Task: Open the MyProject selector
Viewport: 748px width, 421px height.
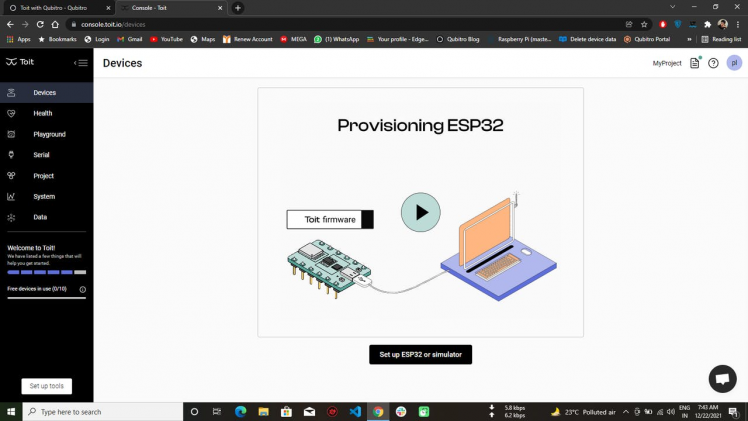Action: 666,63
